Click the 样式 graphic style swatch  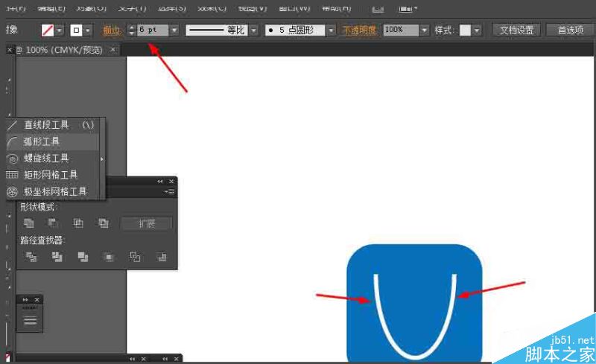pos(465,30)
